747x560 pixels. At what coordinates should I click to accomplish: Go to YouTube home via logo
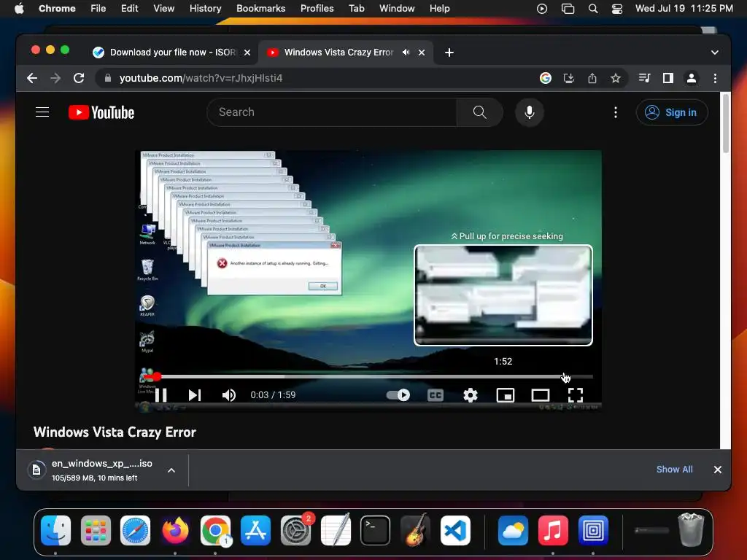(101, 112)
